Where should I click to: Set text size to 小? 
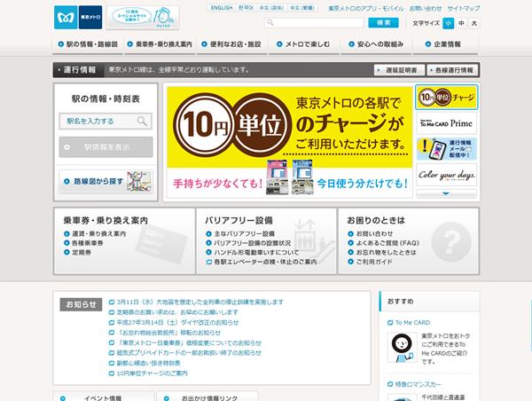click(448, 23)
